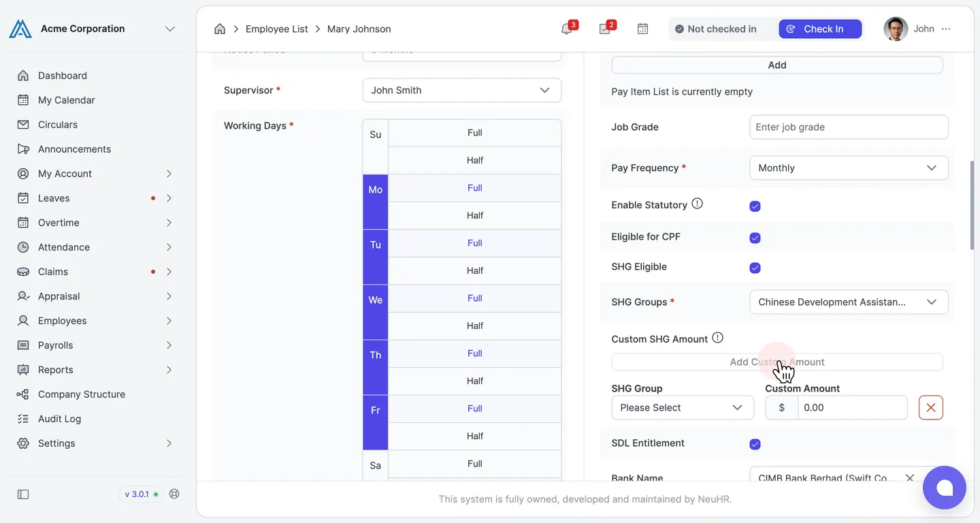Viewport: 980px width, 523px height.
Task: Click the Attendance clock icon
Action: (23, 247)
